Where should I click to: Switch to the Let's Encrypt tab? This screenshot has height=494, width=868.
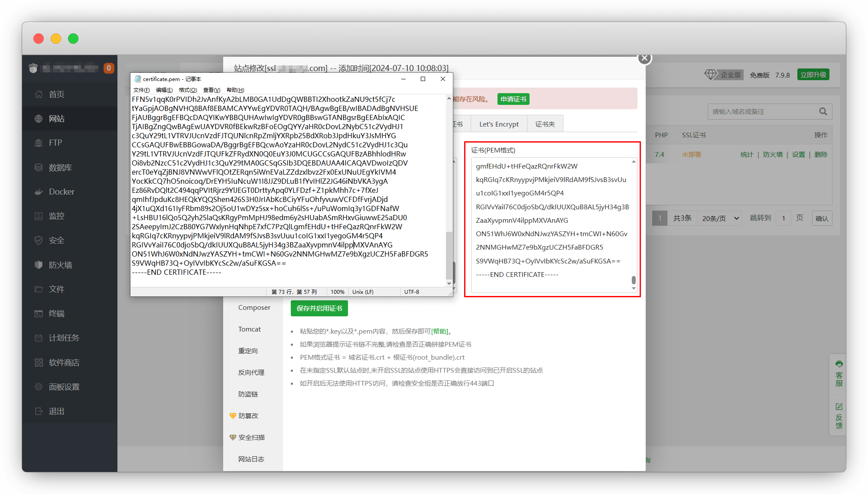pos(499,124)
